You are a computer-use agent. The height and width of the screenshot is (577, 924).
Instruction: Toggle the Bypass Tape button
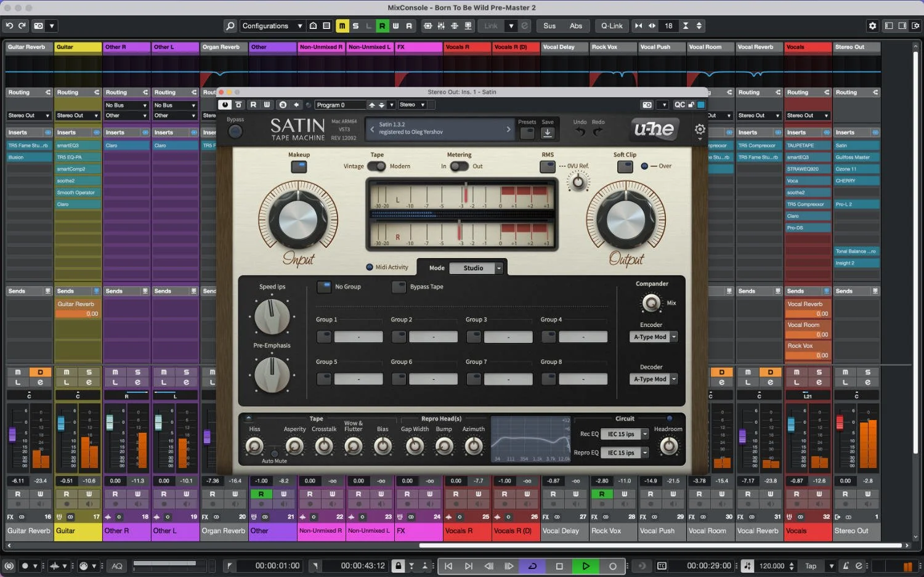pyautogui.click(x=399, y=287)
